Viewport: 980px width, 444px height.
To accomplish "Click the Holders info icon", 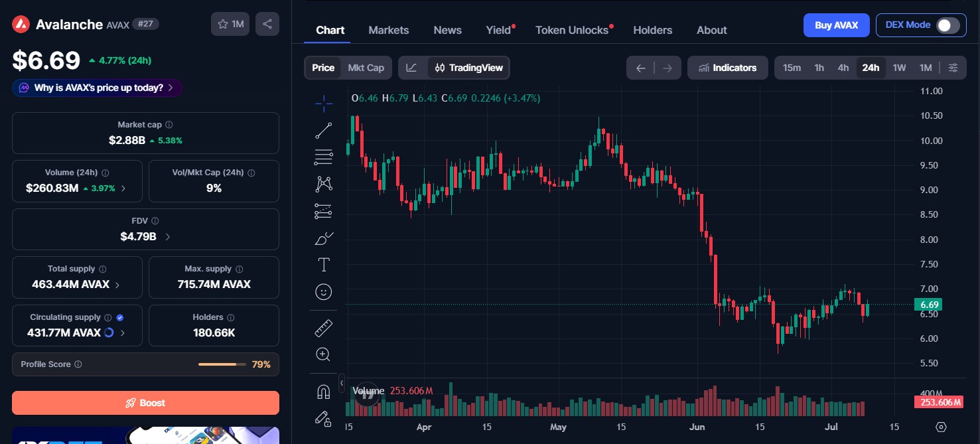I will [230, 317].
